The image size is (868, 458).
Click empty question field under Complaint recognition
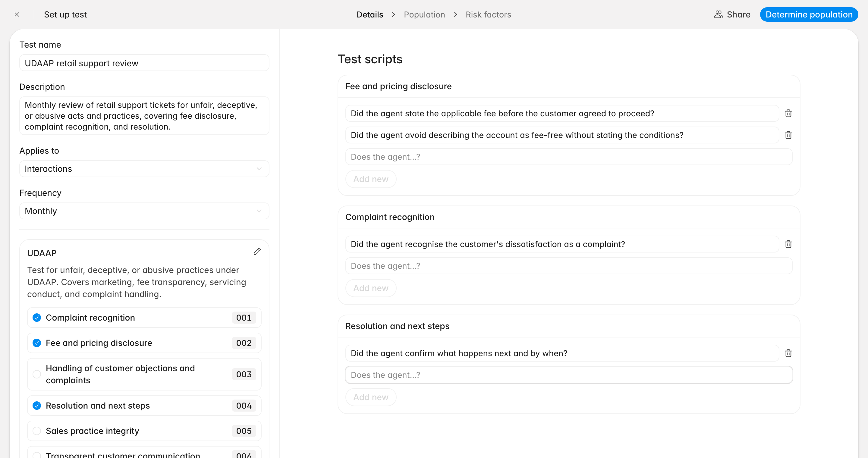pos(569,266)
